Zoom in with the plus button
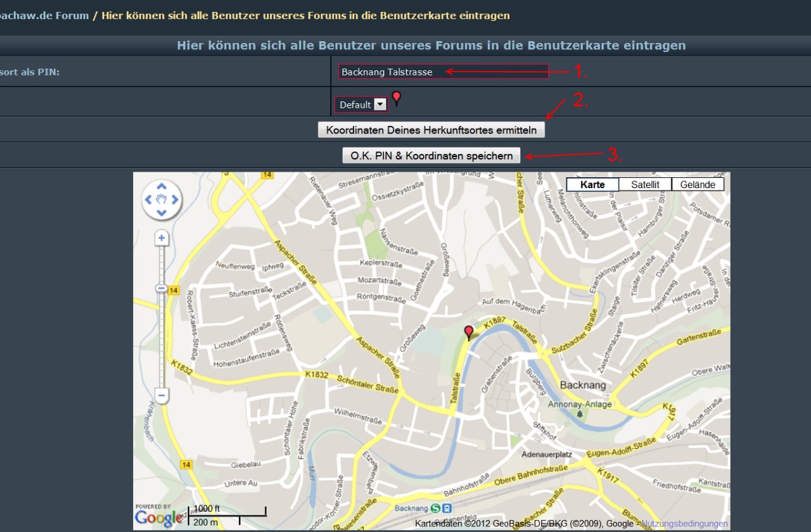This screenshot has height=532, width=811. [162, 239]
